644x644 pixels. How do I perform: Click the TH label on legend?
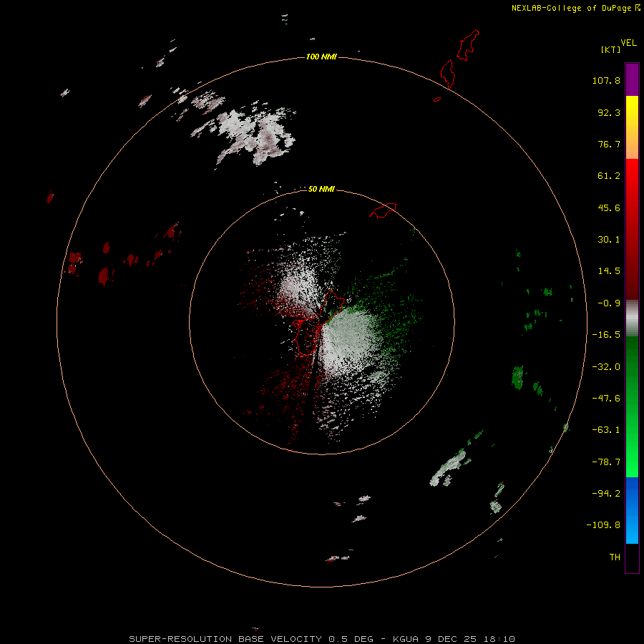pyautogui.click(x=615, y=557)
